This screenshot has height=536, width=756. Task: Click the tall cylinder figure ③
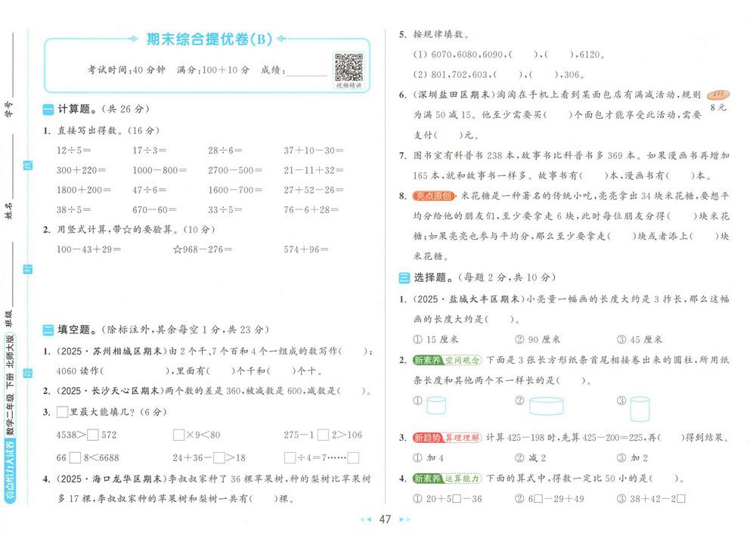pyautogui.click(x=640, y=409)
